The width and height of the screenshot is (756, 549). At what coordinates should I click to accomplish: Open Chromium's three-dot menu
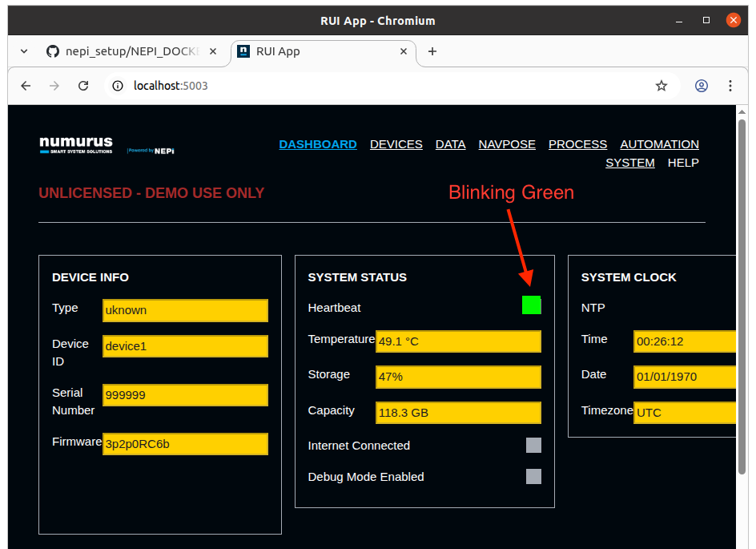(x=730, y=85)
